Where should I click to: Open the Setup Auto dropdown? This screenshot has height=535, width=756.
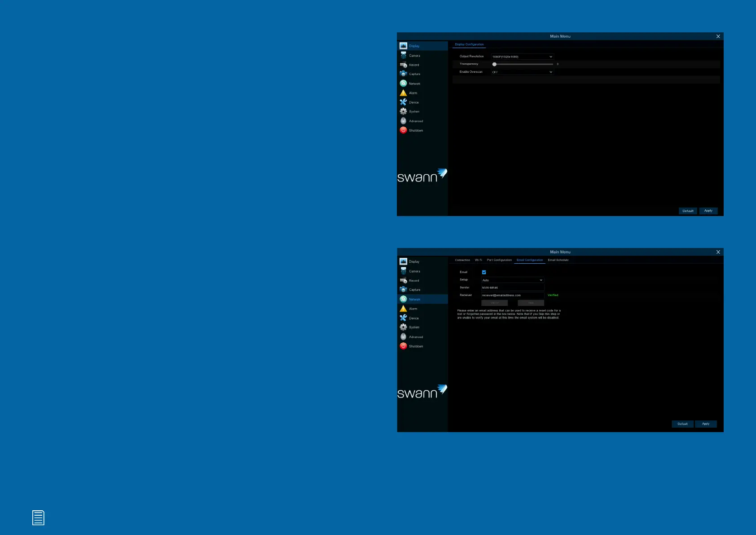(x=513, y=280)
